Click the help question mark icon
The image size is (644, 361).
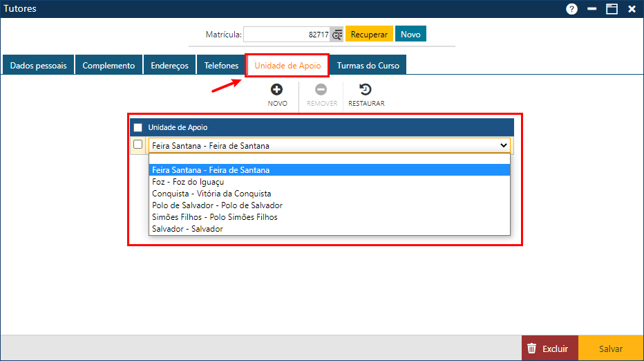pos(571,9)
